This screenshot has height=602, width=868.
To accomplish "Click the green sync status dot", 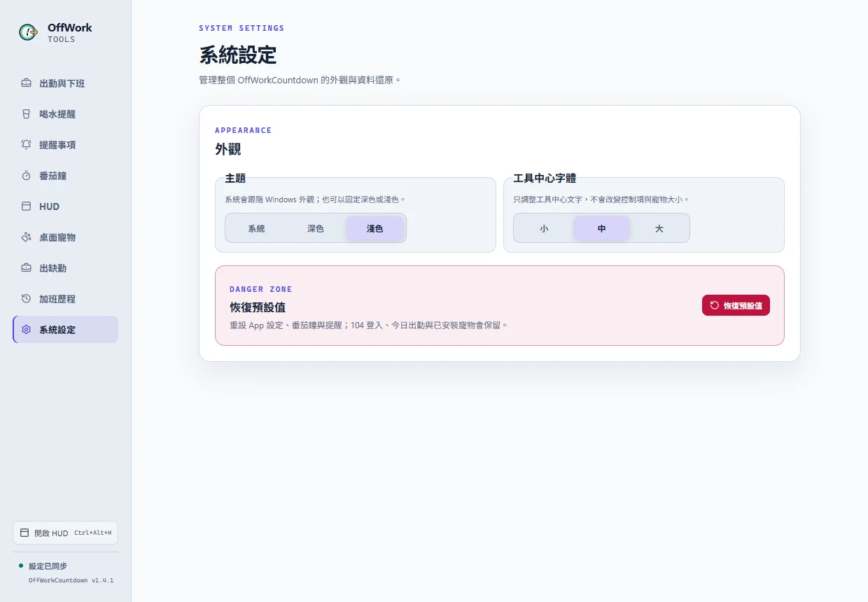I will tap(21, 566).
